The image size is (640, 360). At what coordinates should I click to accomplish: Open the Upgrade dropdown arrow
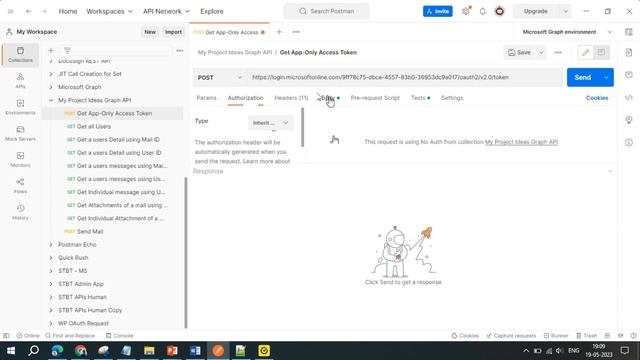coord(565,11)
